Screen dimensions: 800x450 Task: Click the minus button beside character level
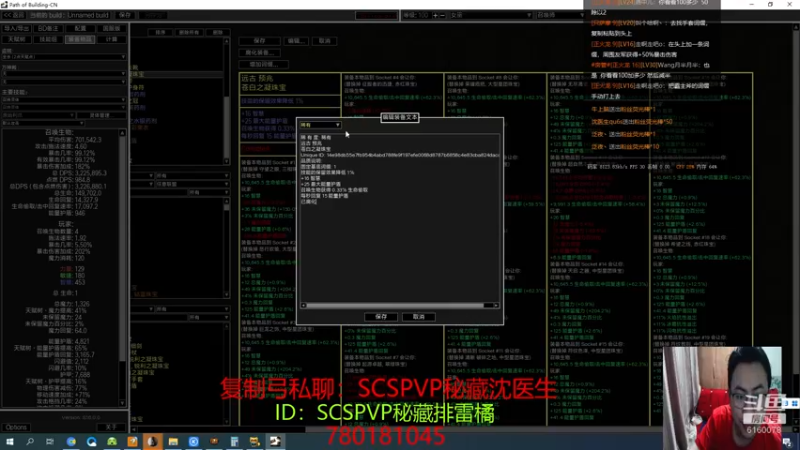click(442, 15)
